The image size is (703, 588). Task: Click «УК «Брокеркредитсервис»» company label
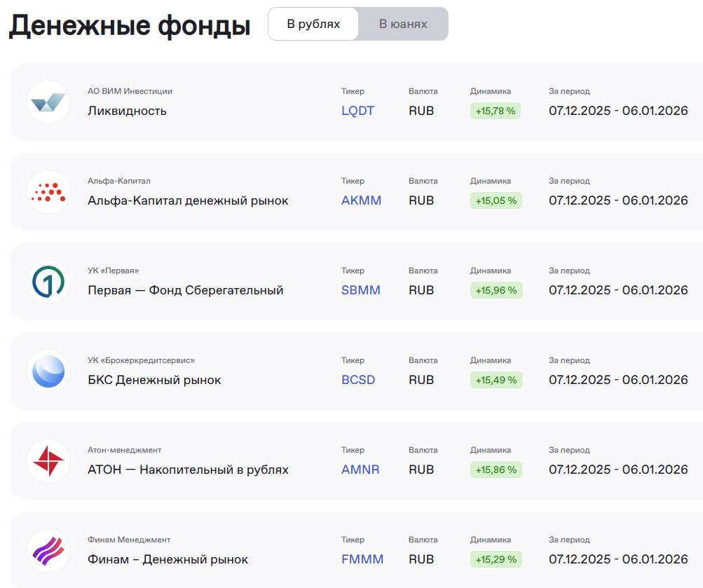click(141, 360)
